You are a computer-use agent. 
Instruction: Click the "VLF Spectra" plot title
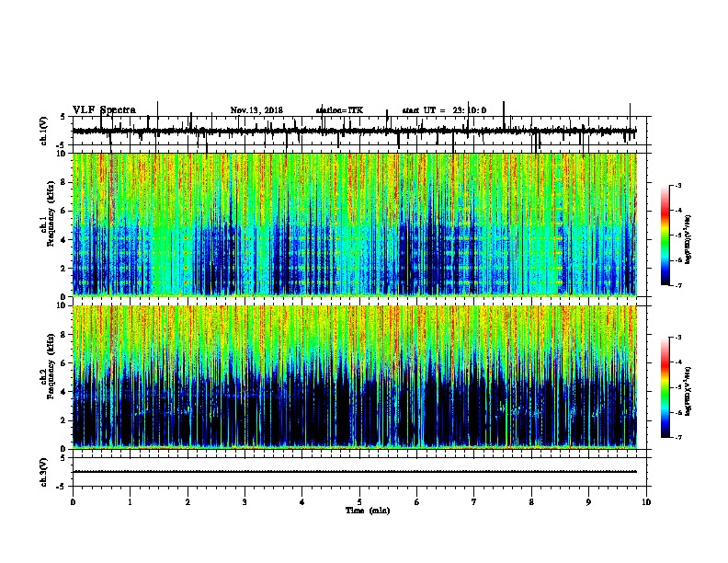click(x=104, y=110)
